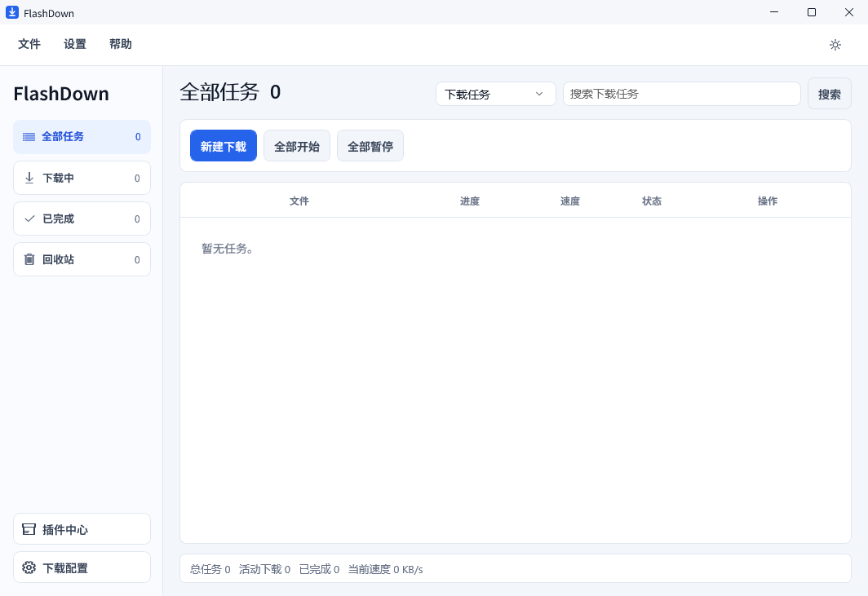Close the FlashDown window
The height and width of the screenshot is (596, 868).
[848, 12]
